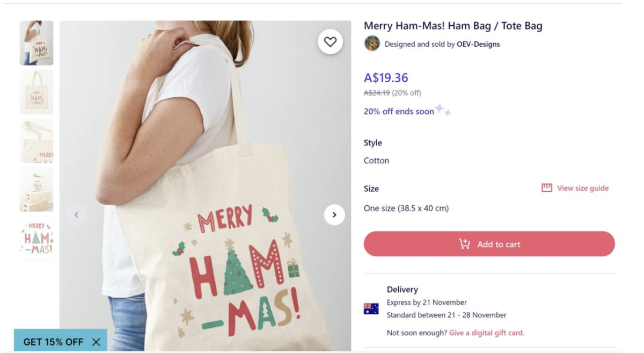
Task: Select third thumbnail showing tote close-up
Action: coord(36,141)
